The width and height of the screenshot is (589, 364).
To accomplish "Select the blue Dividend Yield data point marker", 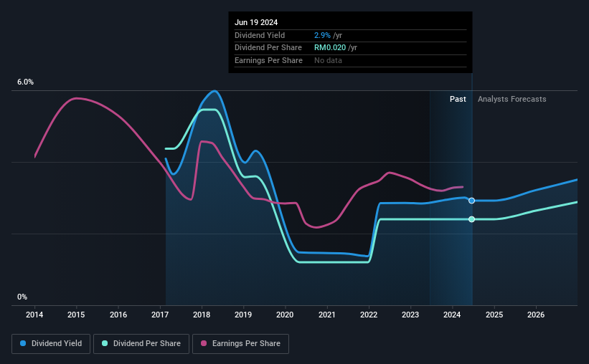I will click(x=472, y=201).
